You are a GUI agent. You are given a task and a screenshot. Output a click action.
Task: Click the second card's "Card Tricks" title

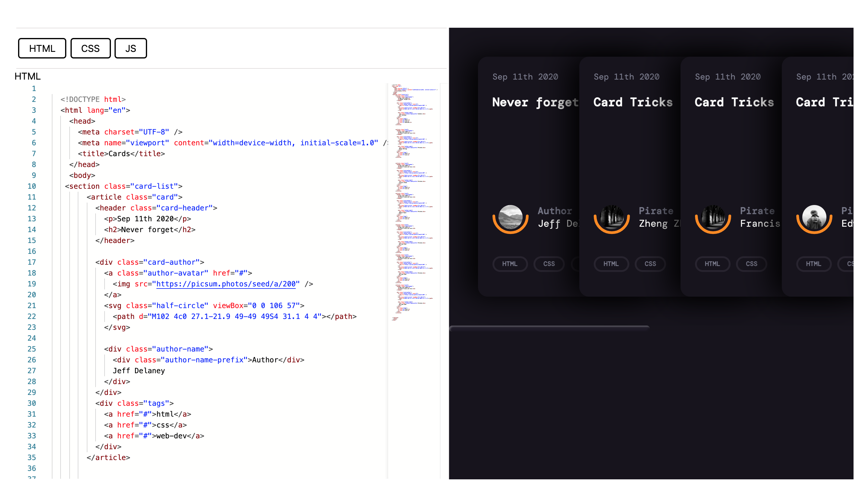coord(633,102)
